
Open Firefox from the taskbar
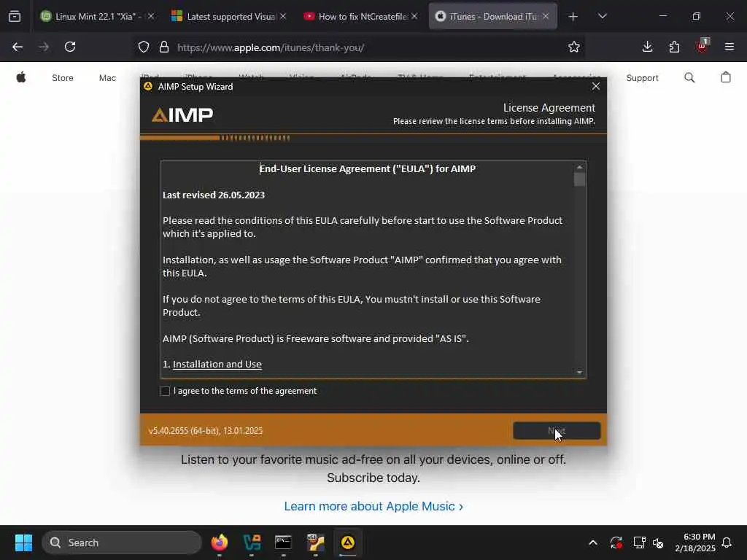220,542
